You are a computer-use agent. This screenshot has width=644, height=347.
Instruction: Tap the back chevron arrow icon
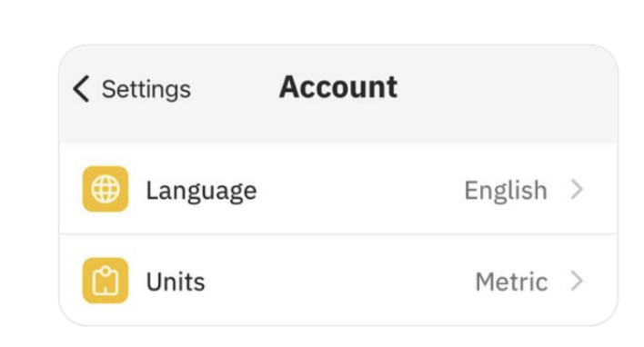[x=81, y=89]
